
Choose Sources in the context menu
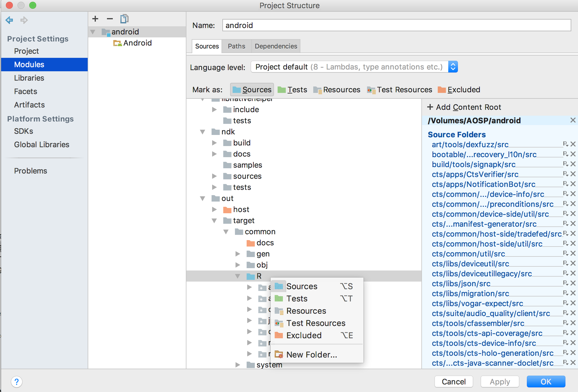pyautogui.click(x=317, y=286)
